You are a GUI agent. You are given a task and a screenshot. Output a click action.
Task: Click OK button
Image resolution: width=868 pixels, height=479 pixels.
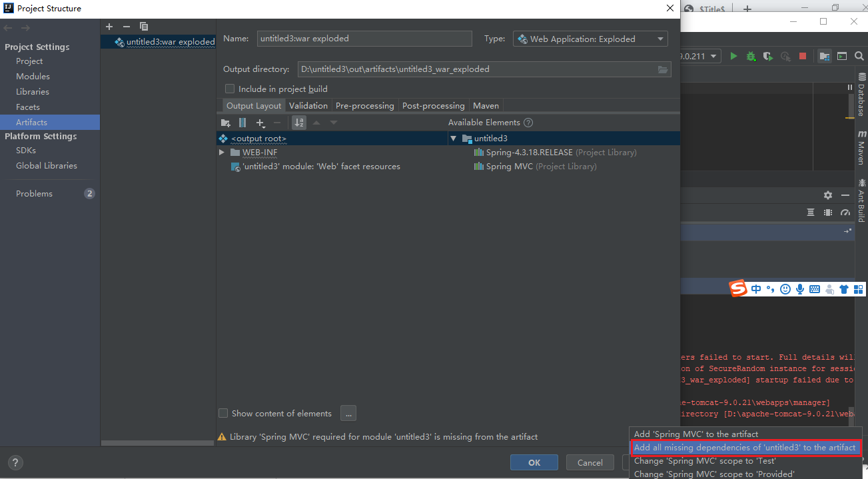(x=534, y=462)
